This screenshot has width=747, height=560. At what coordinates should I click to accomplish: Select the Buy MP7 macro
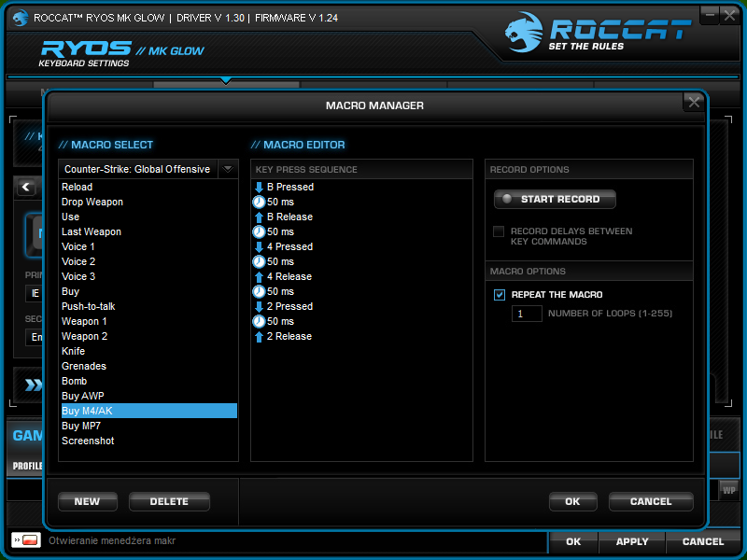tap(148, 426)
